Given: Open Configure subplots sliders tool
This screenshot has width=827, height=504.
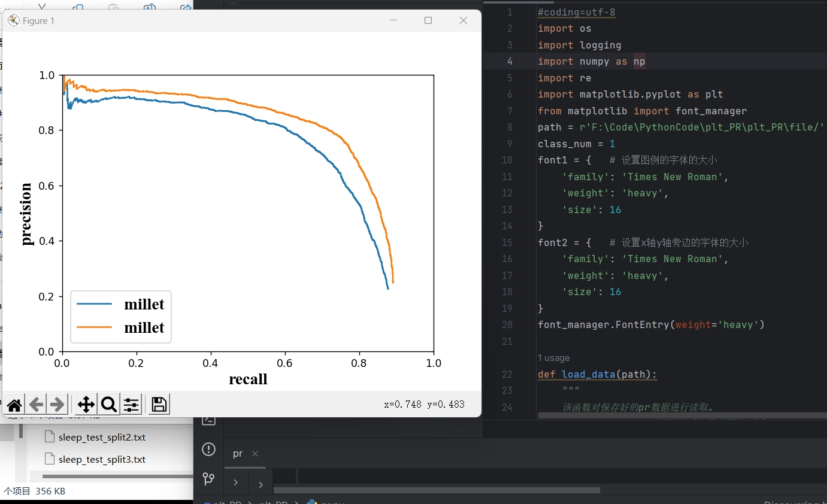Looking at the screenshot, I should (131, 405).
